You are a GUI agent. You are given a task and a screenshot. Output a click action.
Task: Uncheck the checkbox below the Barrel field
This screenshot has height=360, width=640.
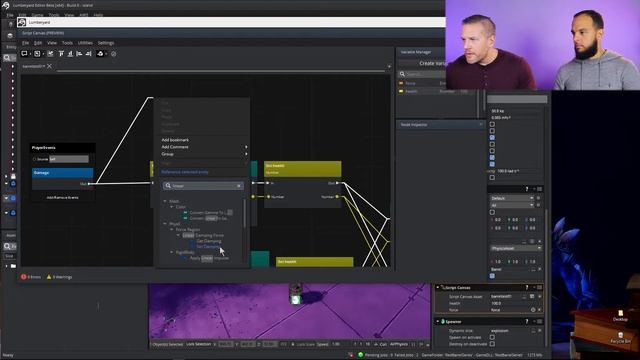(492, 276)
